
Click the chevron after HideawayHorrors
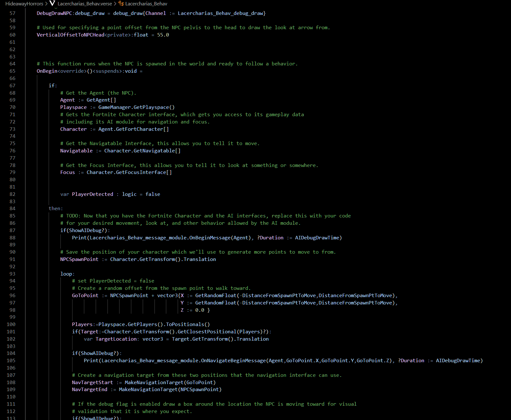point(46,4)
